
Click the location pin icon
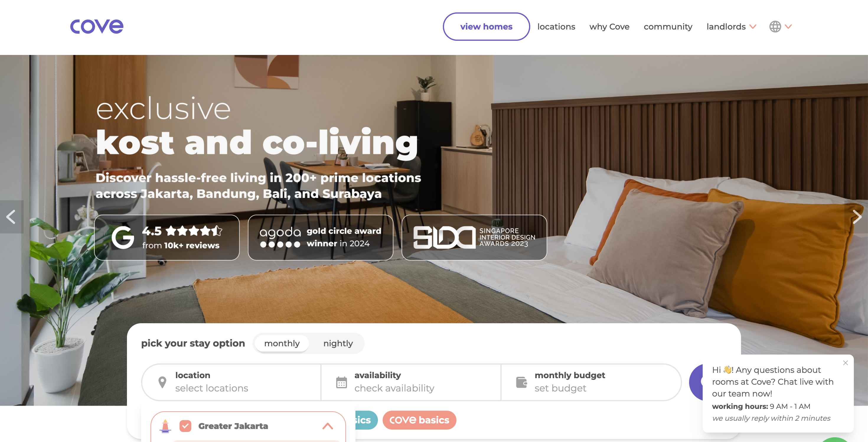[162, 382]
